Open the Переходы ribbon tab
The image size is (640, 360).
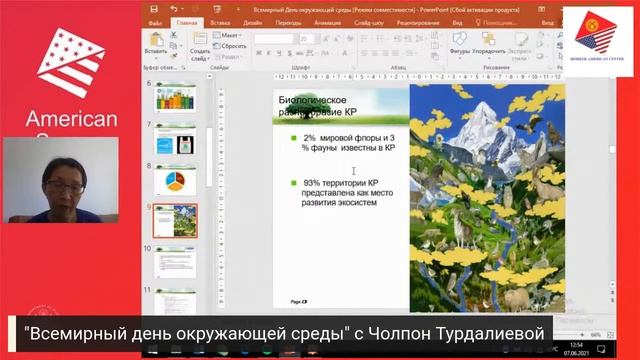pyautogui.click(x=288, y=23)
